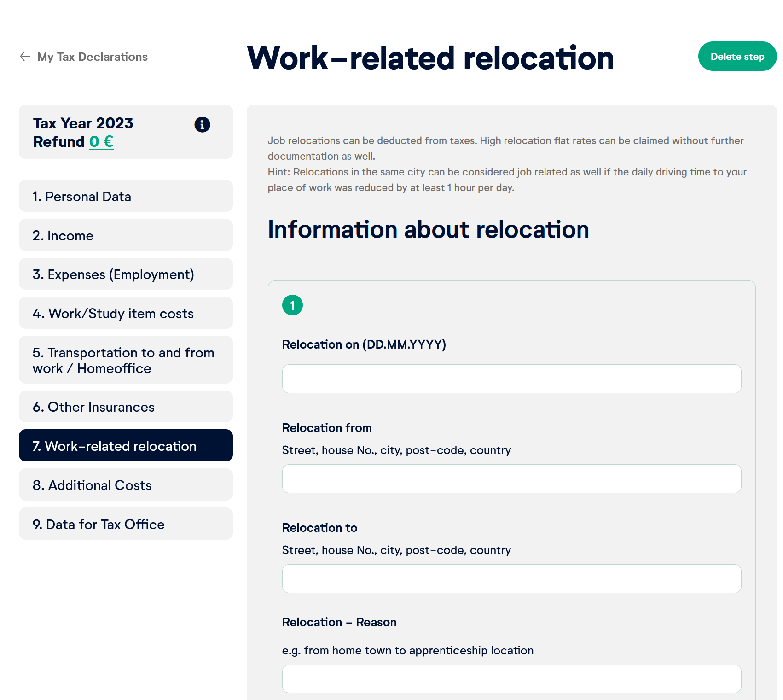Open the Other Insurances step
The image size is (783, 700).
coord(125,407)
